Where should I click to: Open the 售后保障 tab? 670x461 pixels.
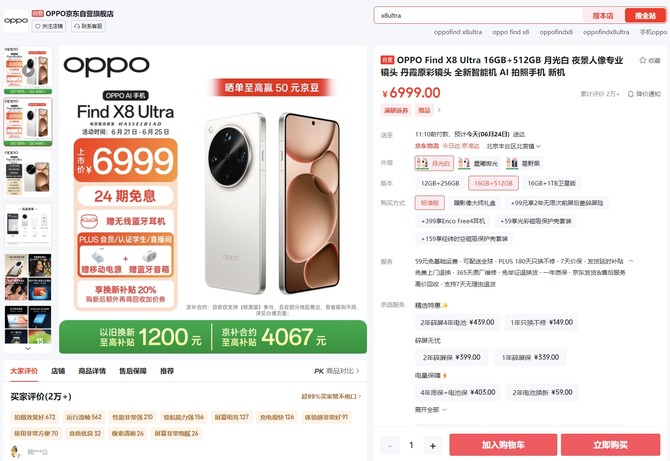coord(132,371)
